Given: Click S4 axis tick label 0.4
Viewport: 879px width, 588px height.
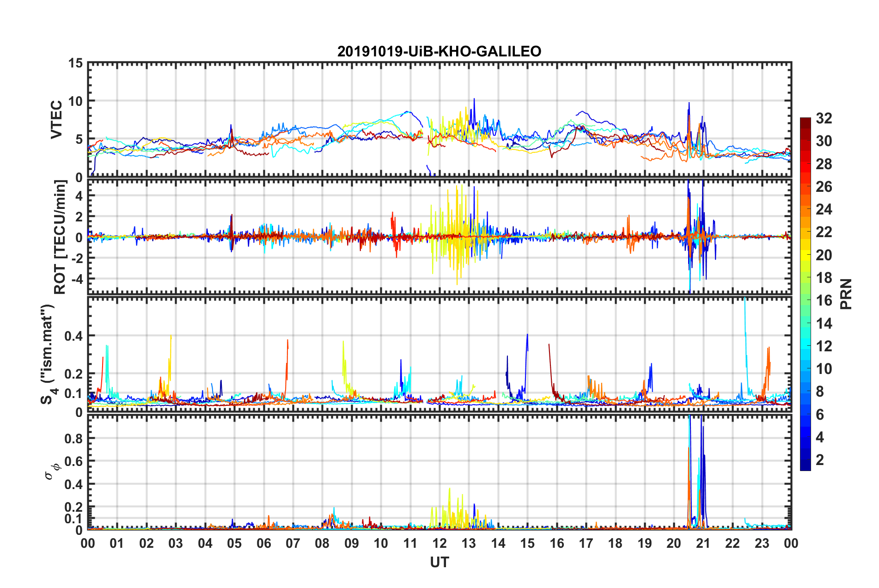Looking at the screenshot, I should (x=73, y=336).
